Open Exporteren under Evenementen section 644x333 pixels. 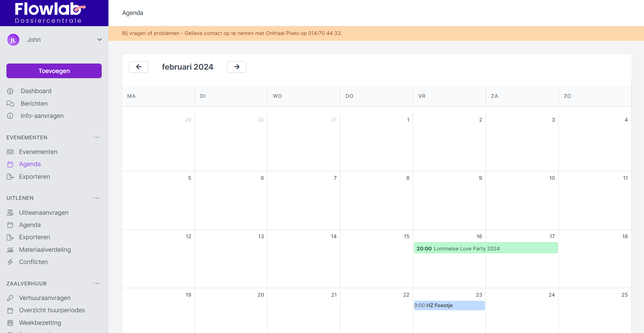[x=34, y=177]
